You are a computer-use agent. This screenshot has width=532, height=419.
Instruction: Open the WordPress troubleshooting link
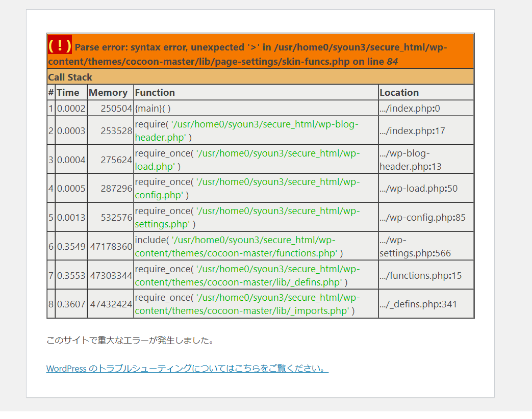coord(187,369)
